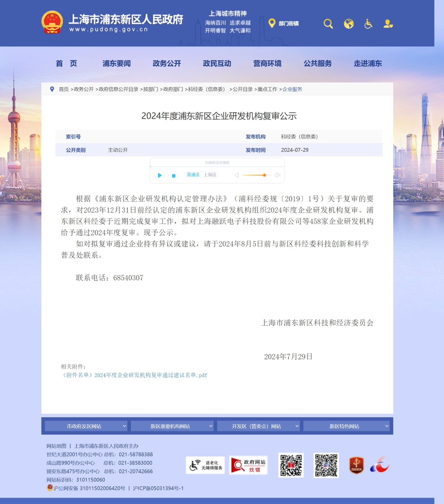
Task: Click the search magnifier icon in header
Action: pos(328,24)
